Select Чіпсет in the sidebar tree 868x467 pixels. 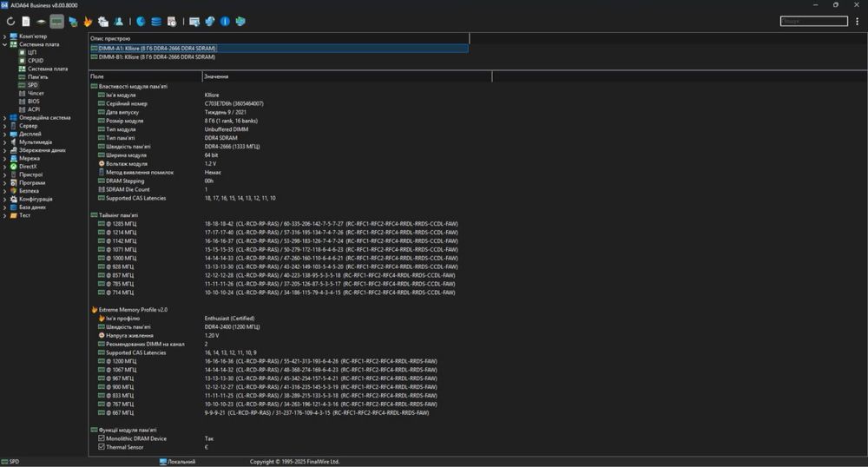click(x=36, y=94)
